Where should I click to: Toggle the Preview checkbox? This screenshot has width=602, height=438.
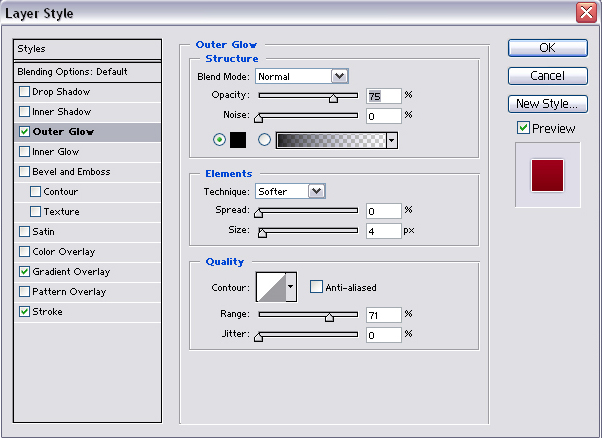pyautogui.click(x=523, y=128)
